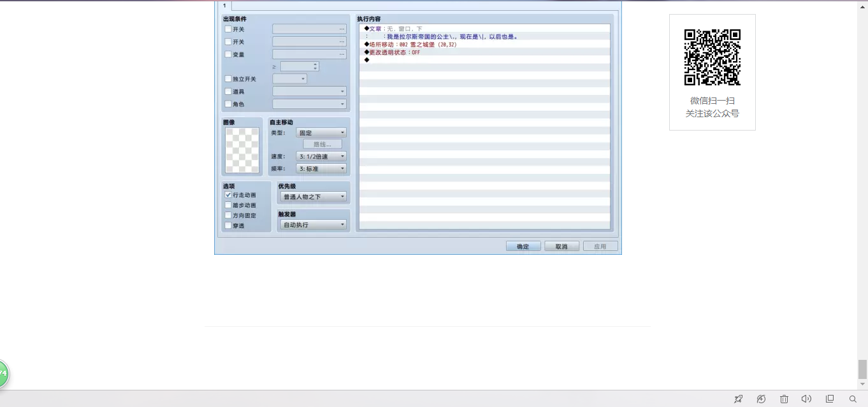
Task: Check the 方向固定 option
Action: 228,215
